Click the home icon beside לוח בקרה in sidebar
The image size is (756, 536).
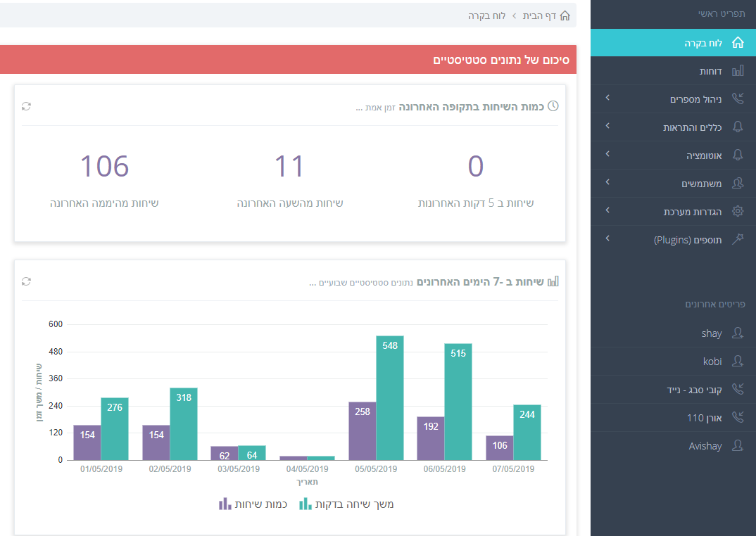[x=738, y=43]
